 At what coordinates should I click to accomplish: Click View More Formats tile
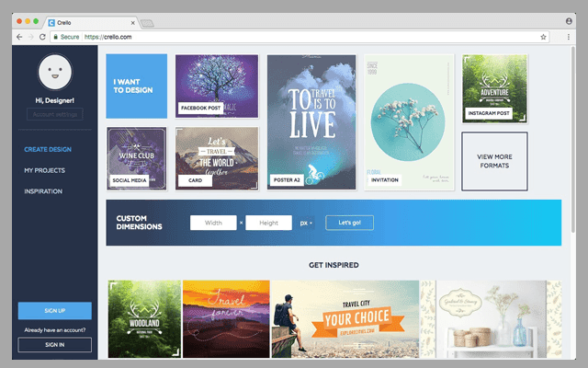coord(494,161)
